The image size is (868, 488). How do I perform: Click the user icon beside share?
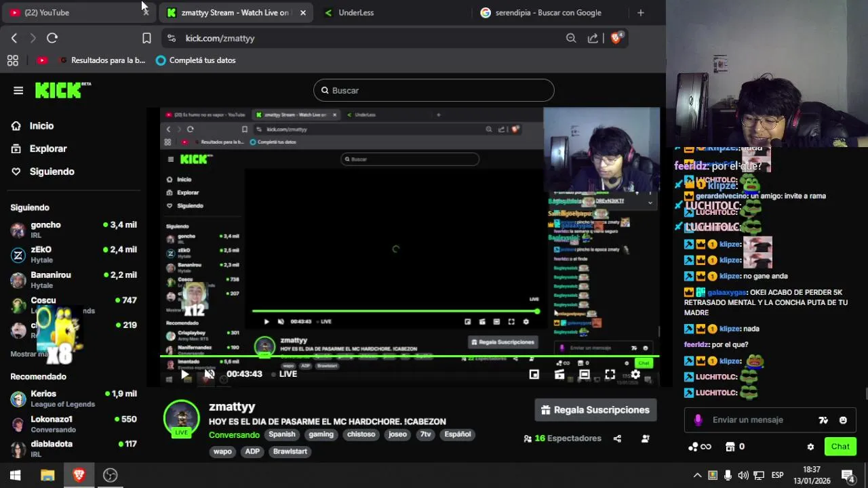(x=645, y=439)
